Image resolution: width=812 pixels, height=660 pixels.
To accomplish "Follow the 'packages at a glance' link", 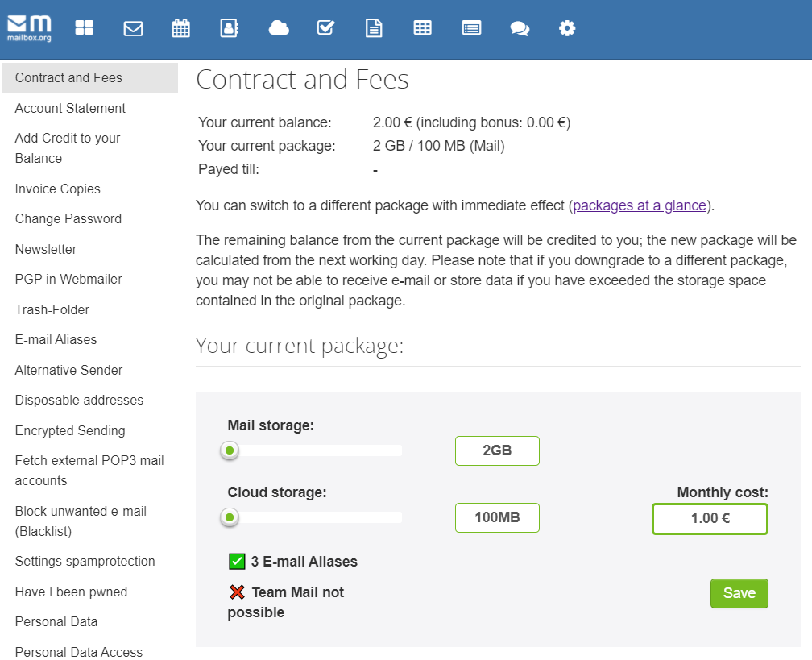I will 640,205.
